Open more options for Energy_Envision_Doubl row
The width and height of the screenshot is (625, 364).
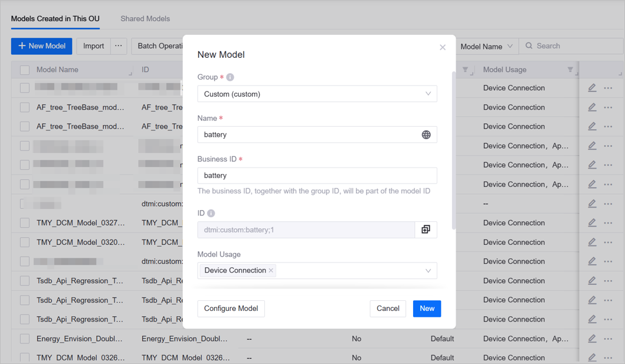tap(608, 339)
